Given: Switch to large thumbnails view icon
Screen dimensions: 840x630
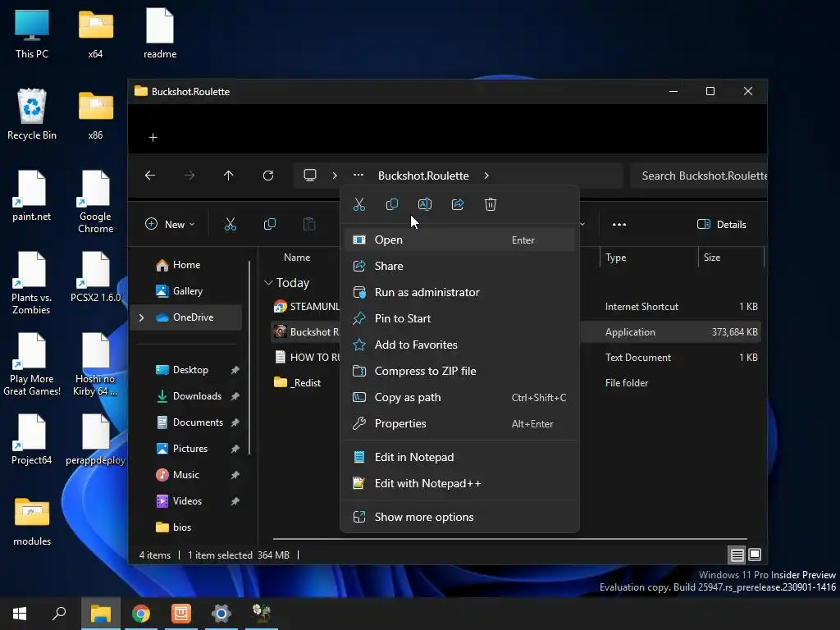Looking at the screenshot, I should point(755,555).
